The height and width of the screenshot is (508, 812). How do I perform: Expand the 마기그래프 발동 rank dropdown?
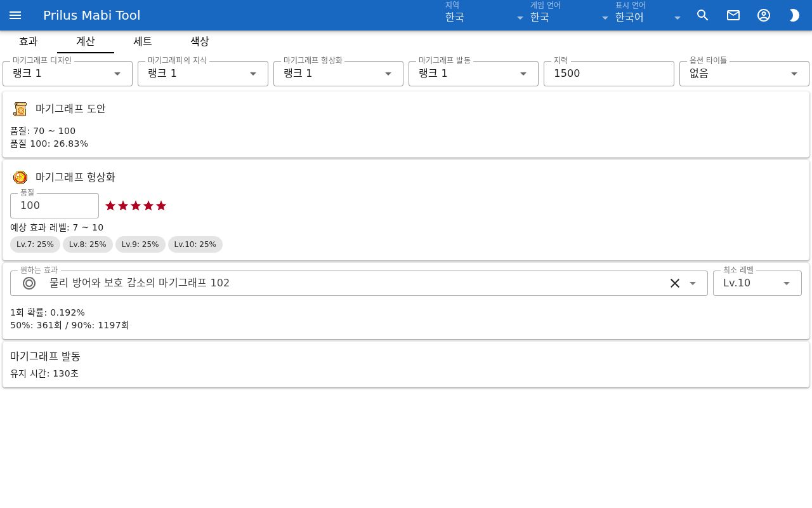474,74
